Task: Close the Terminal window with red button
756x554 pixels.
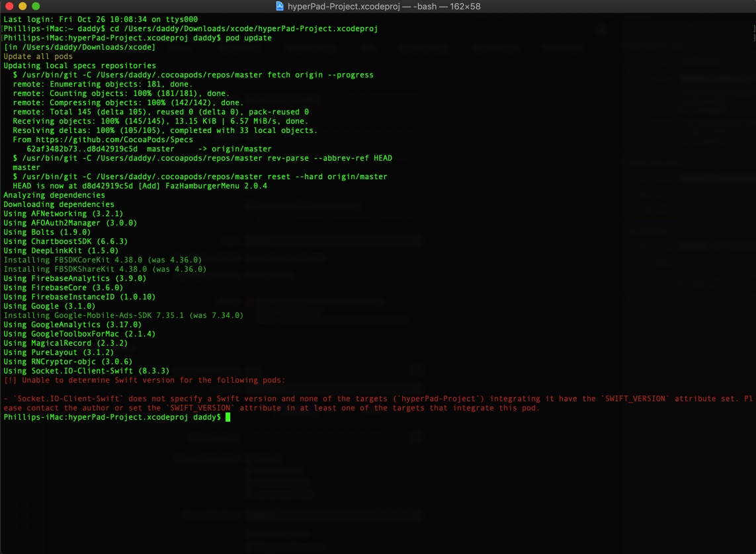Action: pos(9,6)
